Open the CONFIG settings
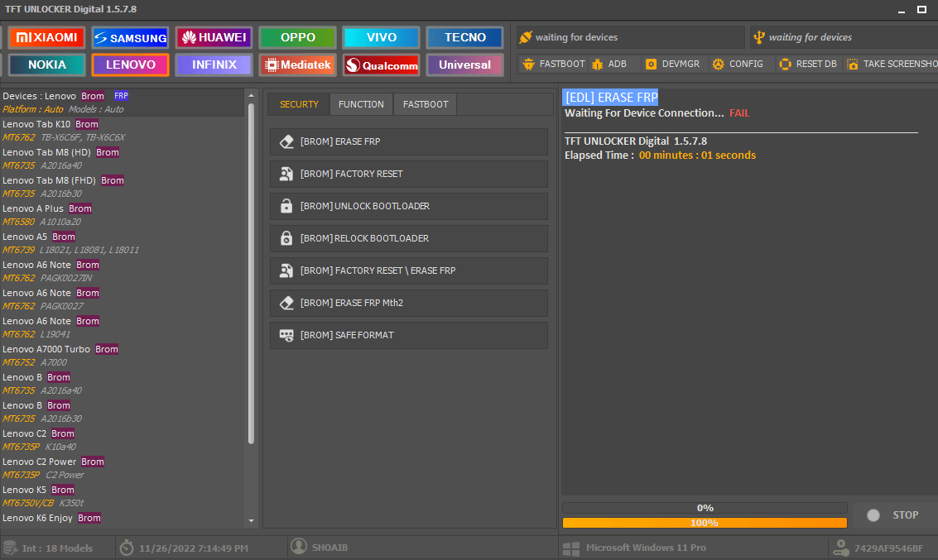Viewport: 938px width, 560px height. [738, 63]
